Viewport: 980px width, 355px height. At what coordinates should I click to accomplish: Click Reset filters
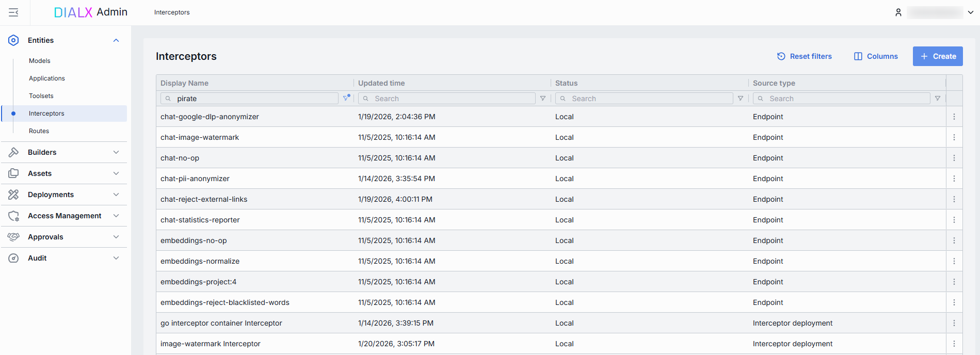pyautogui.click(x=805, y=56)
